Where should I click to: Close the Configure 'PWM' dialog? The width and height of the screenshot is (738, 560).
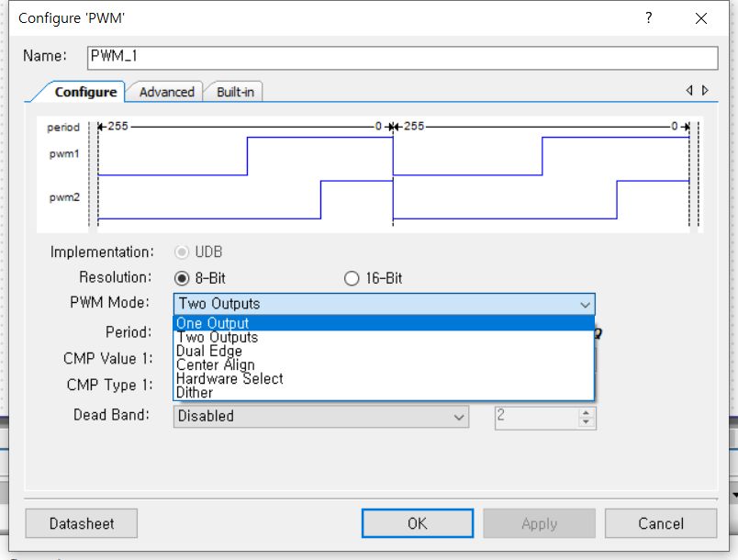pos(700,18)
